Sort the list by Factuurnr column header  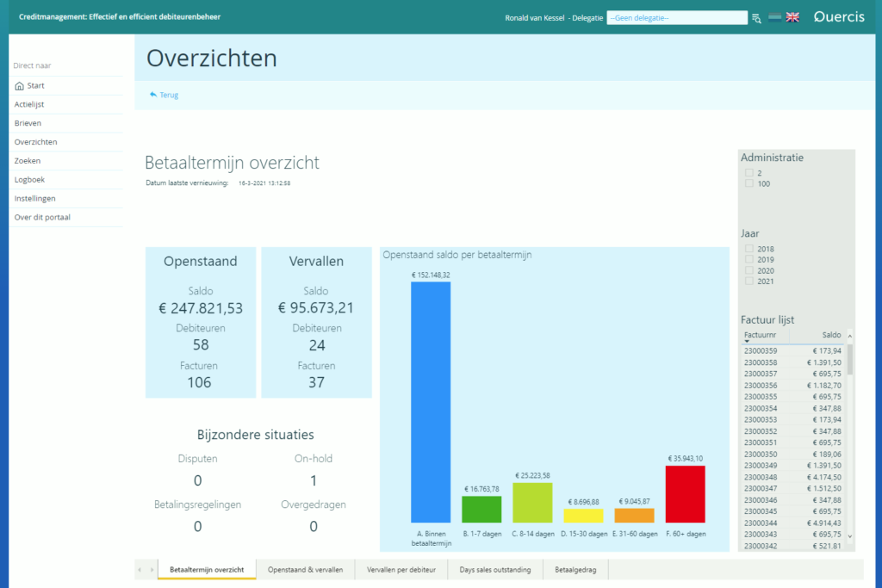pos(760,335)
